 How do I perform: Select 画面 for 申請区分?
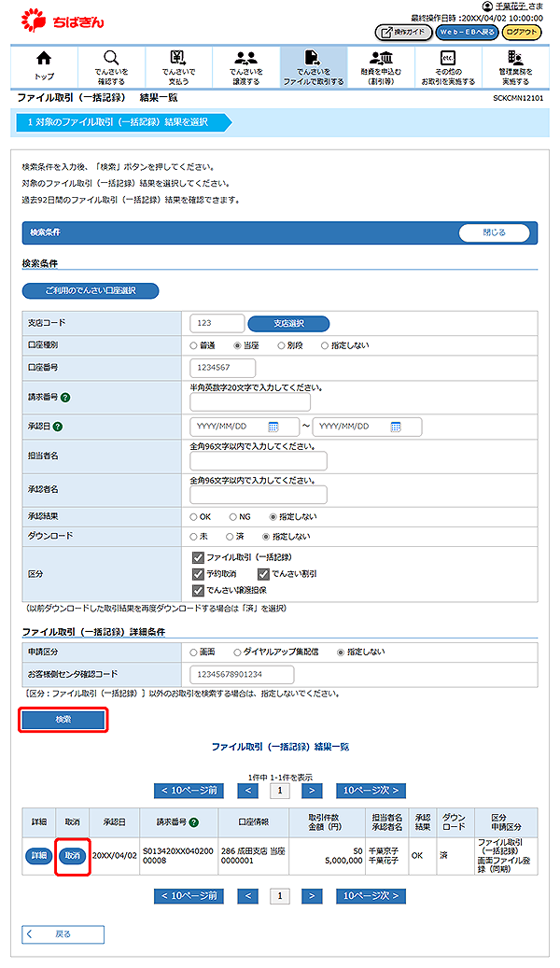click(193, 652)
